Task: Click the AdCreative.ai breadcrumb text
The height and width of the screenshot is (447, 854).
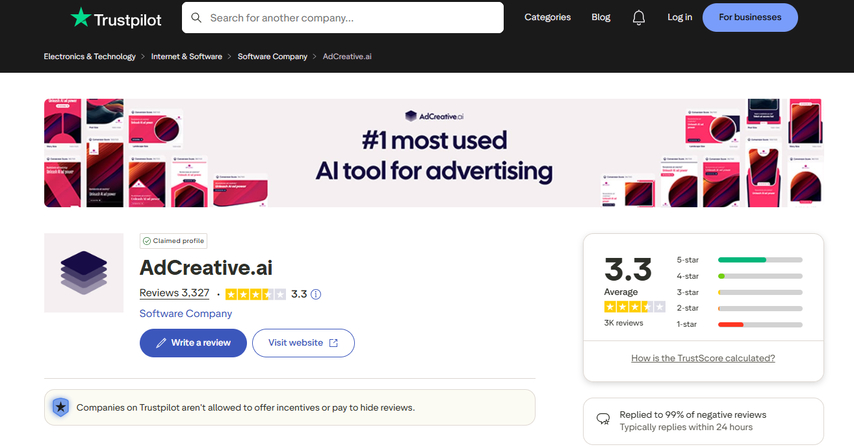Action: pyautogui.click(x=347, y=57)
